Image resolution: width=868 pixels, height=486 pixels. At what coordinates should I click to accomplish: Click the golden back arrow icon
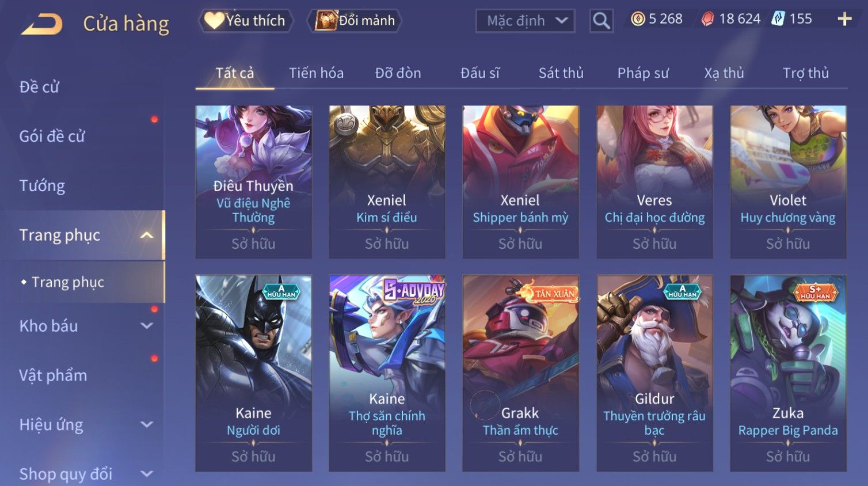(41, 24)
